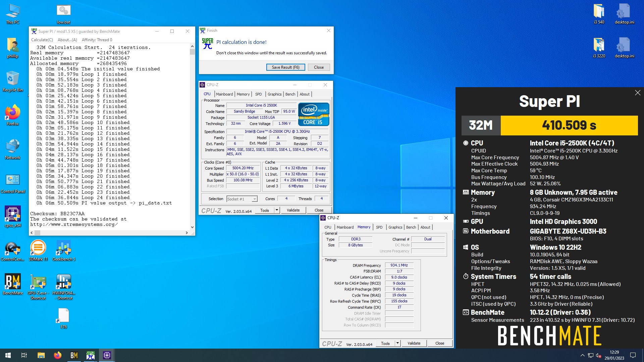The image size is (644, 362).
Task: Switch to CPU-Z taskbar icon
Action: tap(107, 355)
